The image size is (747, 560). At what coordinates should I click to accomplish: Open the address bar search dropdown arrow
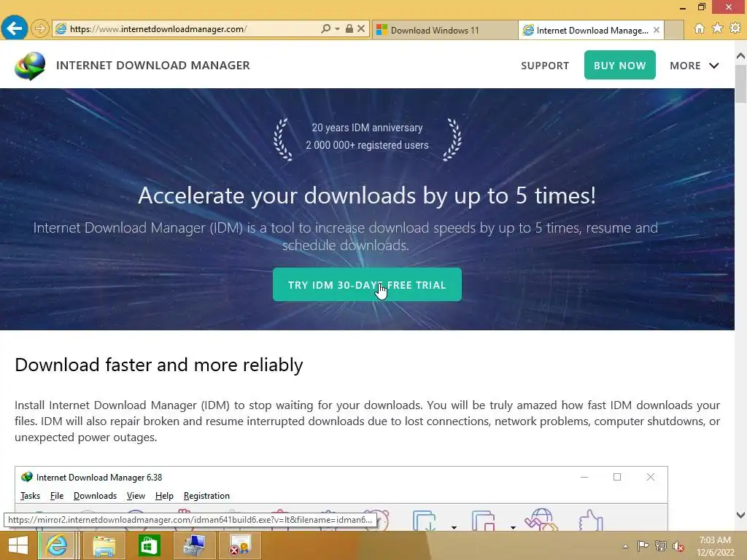pyautogui.click(x=337, y=29)
